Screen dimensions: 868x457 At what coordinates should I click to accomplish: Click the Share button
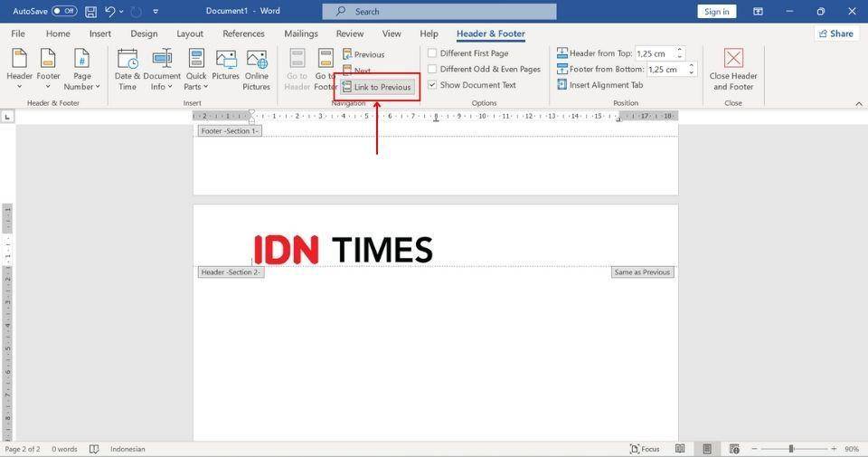click(836, 33)
